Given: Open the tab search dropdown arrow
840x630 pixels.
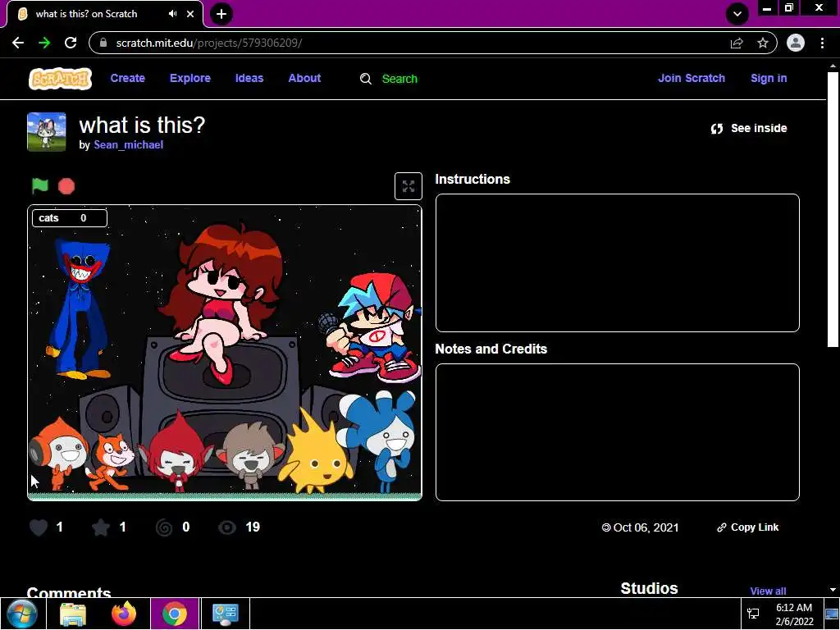Looking at the screenshot, I should point(737,14).
